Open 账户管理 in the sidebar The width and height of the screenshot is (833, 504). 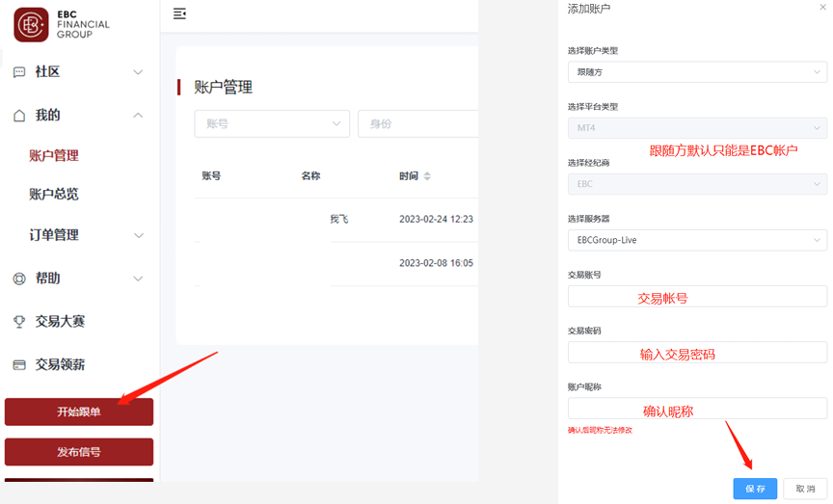54,155
